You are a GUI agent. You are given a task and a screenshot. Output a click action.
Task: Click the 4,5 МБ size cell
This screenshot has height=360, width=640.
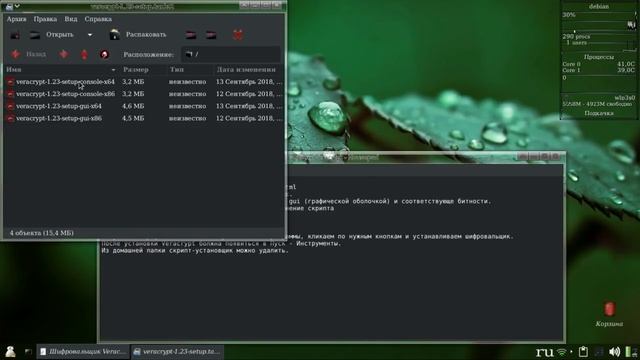tap(133, 118)
